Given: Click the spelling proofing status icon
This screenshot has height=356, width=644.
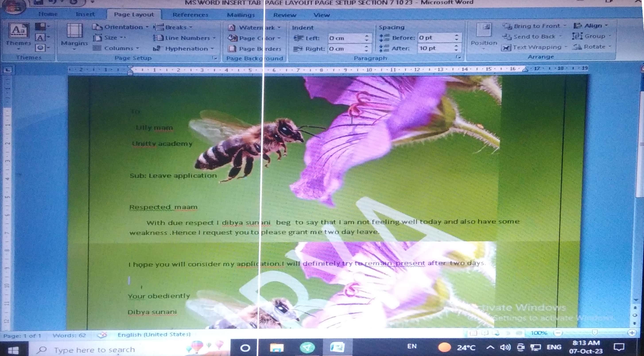Looking at the screenshot, I should click(x=102, y=335).
